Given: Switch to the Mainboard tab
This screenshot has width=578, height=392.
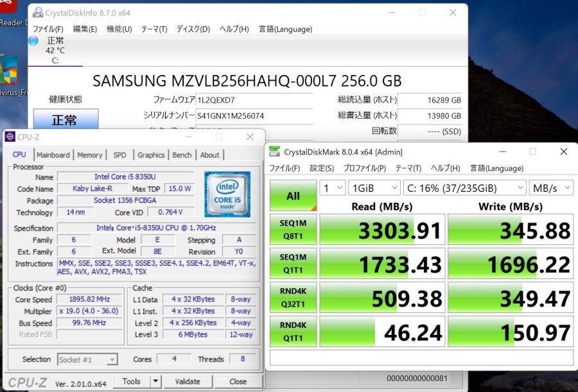Looking at the screenshot, I should coord(53,155).
